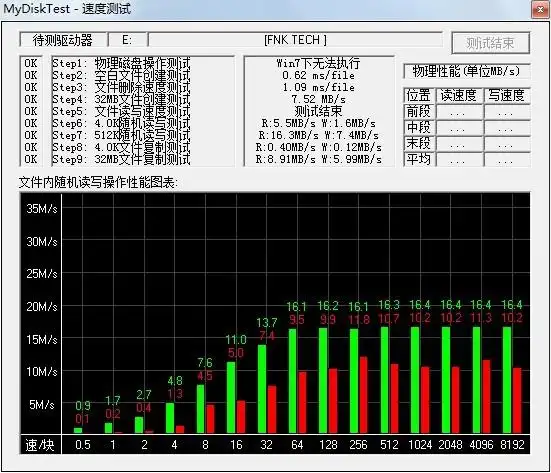Click the 35M/s axis label
The width and height of the screenshot is (551, 473).
click(x=42, y=209)
